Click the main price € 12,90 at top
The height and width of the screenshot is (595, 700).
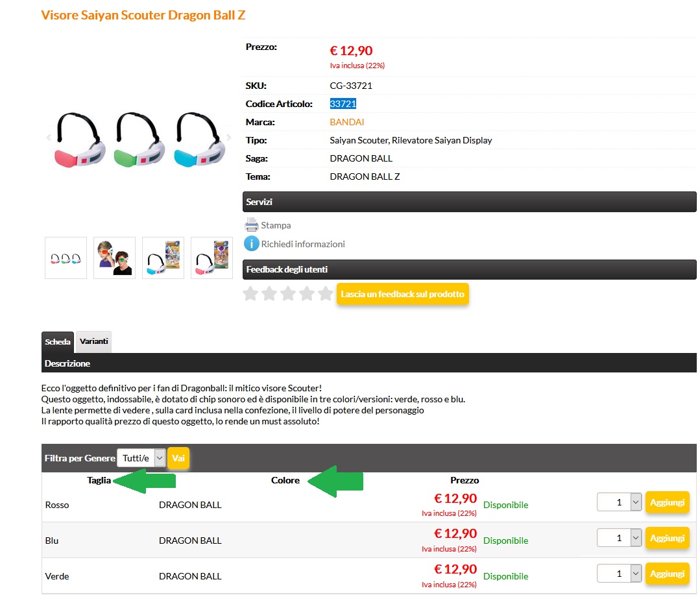click(352, 51)
